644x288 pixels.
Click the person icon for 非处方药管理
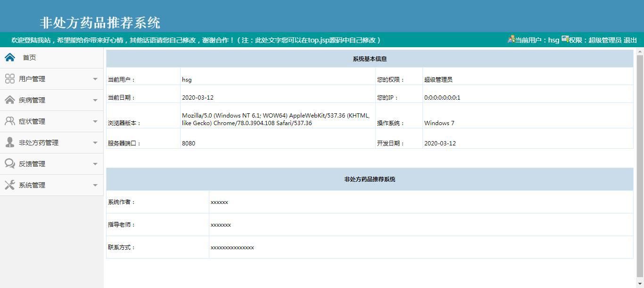pyautogui.click(x=10, y=143)
